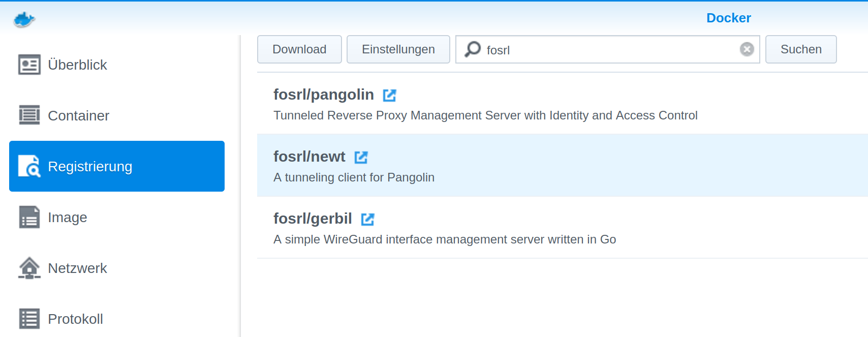The height and width of the screenshot is (337, 868).
Task: Click the Download button
Action: [299, 49]
